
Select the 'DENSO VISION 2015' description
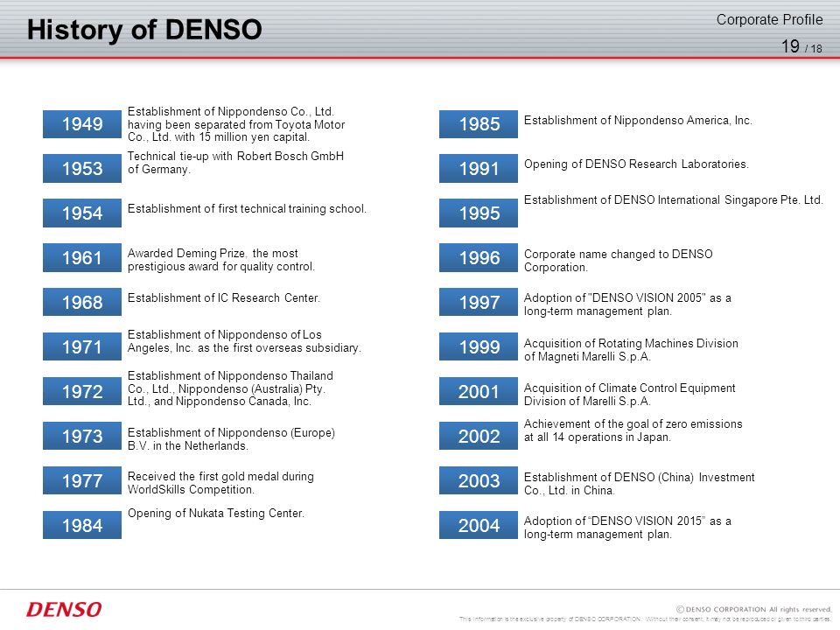click(x=627, y=528)
